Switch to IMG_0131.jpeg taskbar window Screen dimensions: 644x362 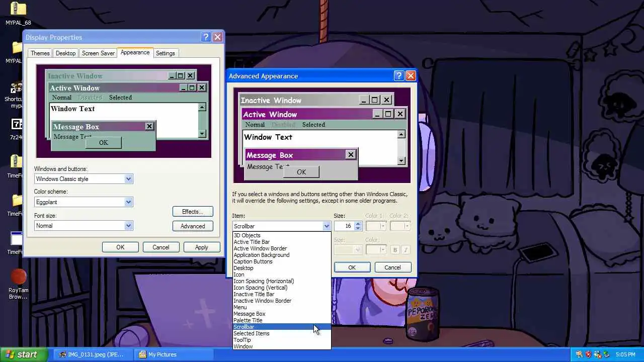pos(92,354)
